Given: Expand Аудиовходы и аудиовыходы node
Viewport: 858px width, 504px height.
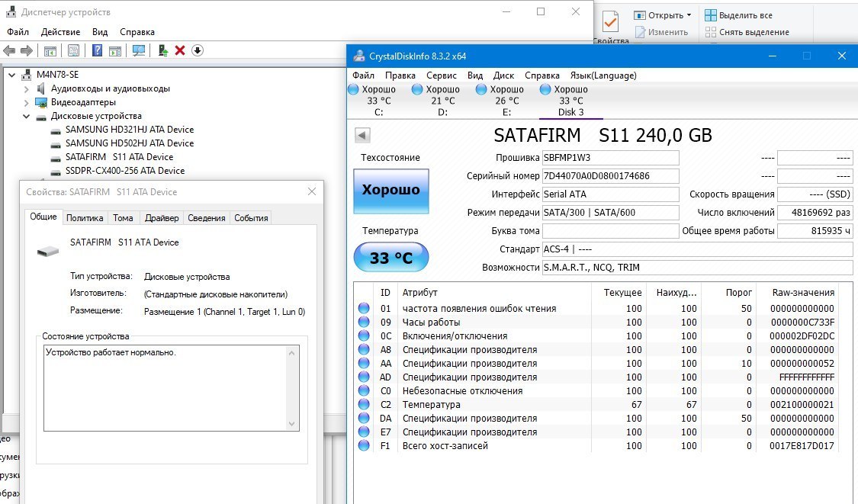Looking at the screenshot, I should point(27,88).
